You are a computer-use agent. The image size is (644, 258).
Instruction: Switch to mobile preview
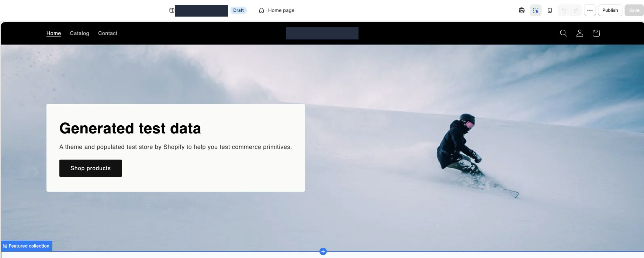point(550,10)
